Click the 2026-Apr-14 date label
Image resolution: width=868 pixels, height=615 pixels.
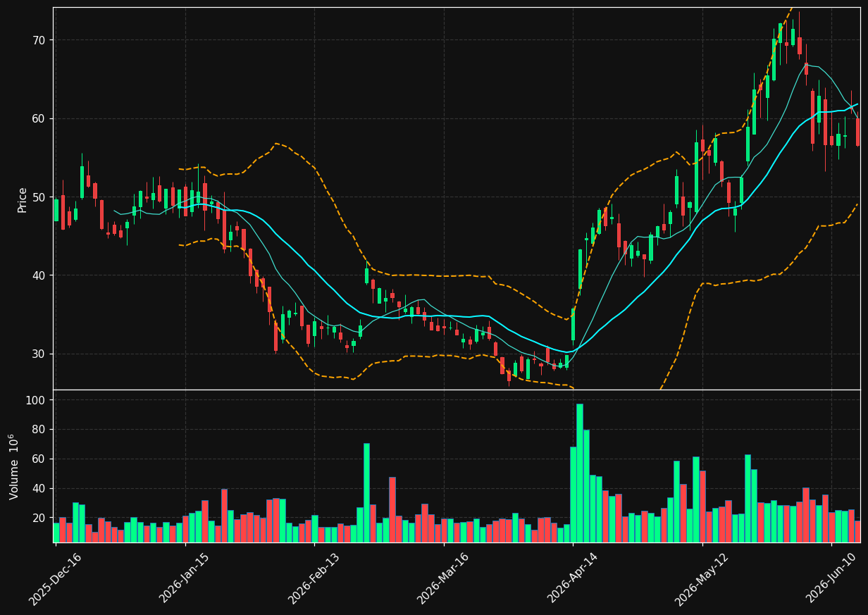573,579
